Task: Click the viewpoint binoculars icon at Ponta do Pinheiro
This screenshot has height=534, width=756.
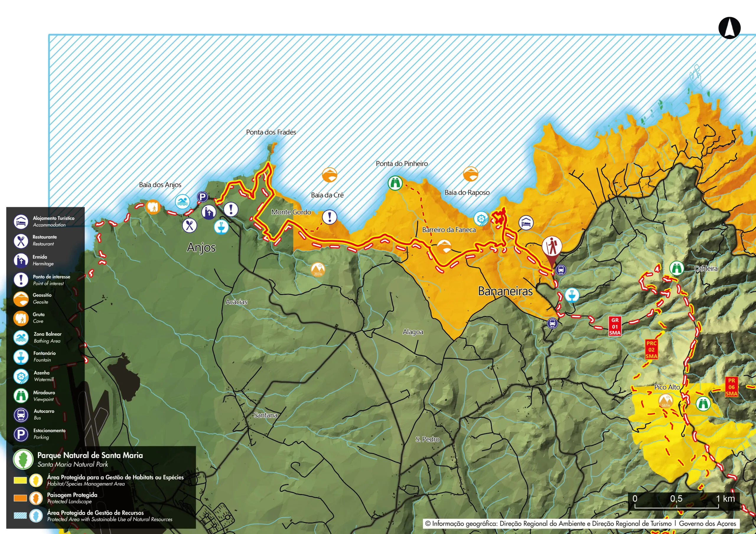Action: click(x=395, y=183)
